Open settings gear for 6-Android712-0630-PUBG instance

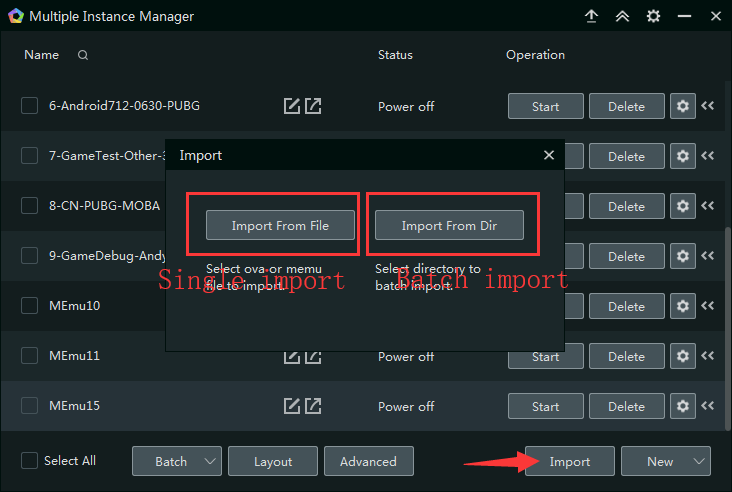[683, 106]
